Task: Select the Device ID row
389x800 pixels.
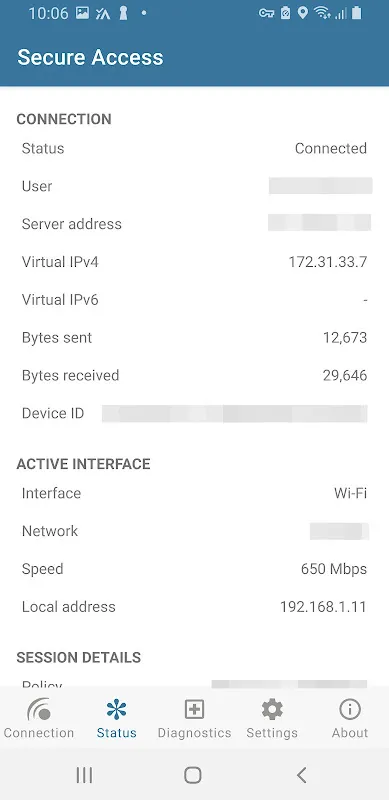Action: pyautogui.click(x=194, y=413)
